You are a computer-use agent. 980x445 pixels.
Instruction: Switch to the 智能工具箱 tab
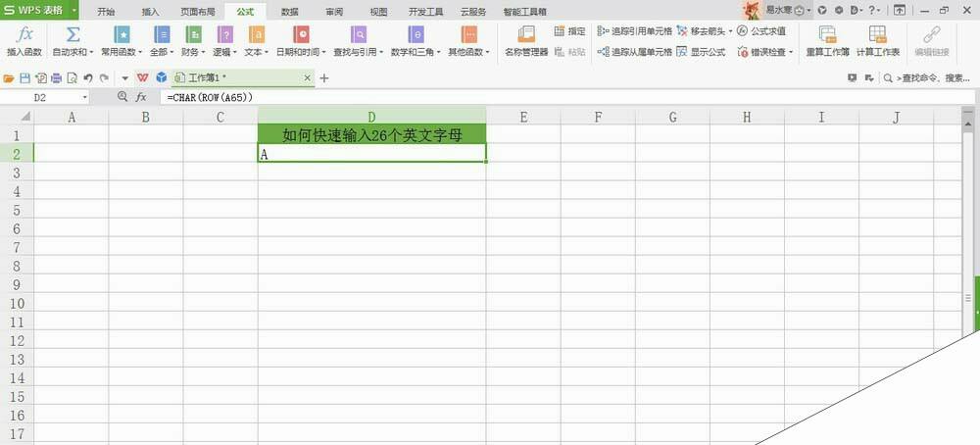[x=524, y=11]
